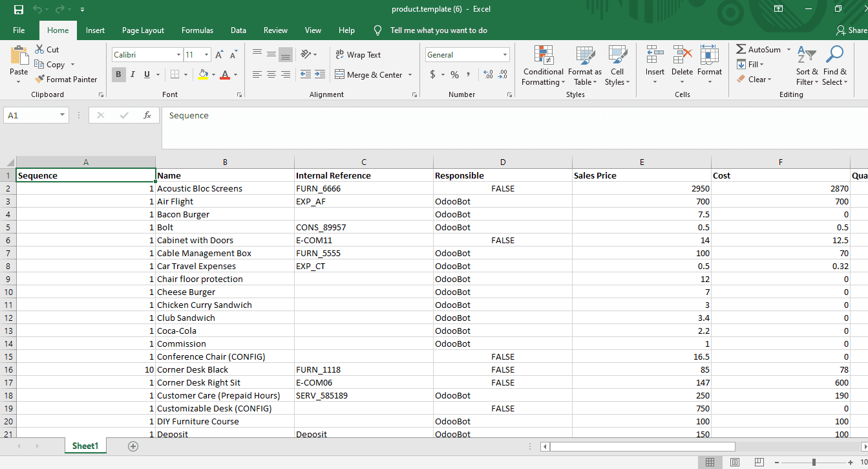Expand the Clear dropdown in the Editing group
Viewport: 868px width, 469px height.
click(x=769, y=80)
